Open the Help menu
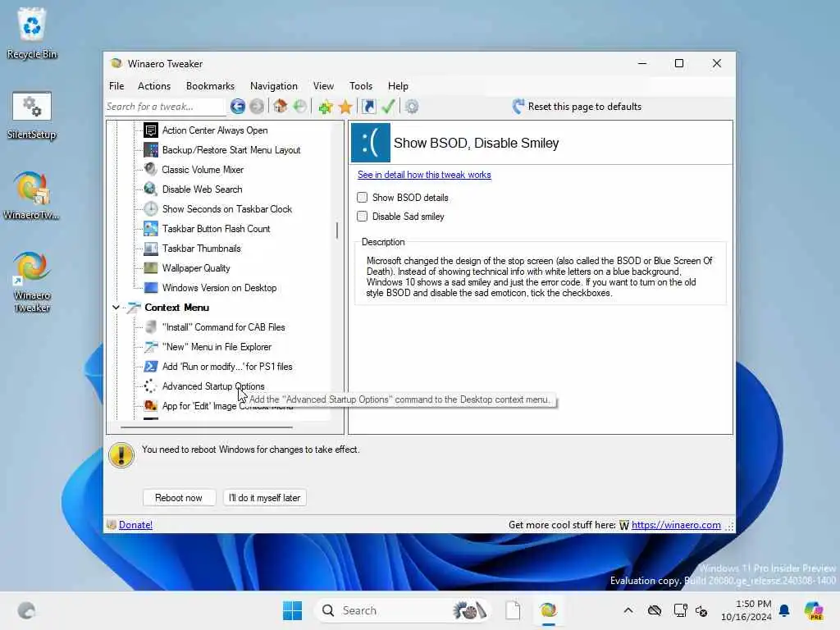The height and width of the screenshot is (630, 840). [x=398, y=85]
